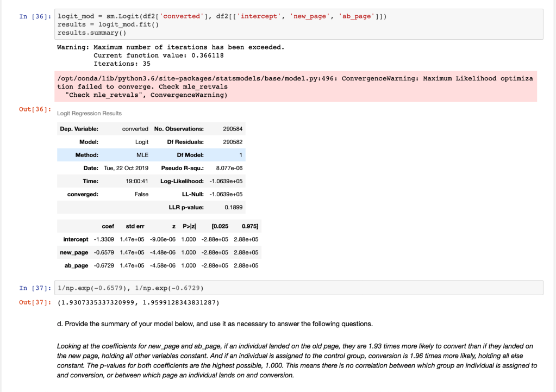This screenshot has height=392, width=556.
Task: Click the 'd. Provide the summary' markdown text
Action: [x=215, y=323]
